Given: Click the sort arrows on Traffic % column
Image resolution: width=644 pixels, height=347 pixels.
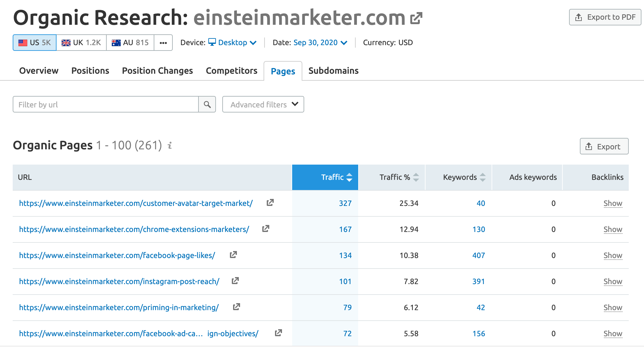Looking at the screenshot, I should (x=416, y=177).
